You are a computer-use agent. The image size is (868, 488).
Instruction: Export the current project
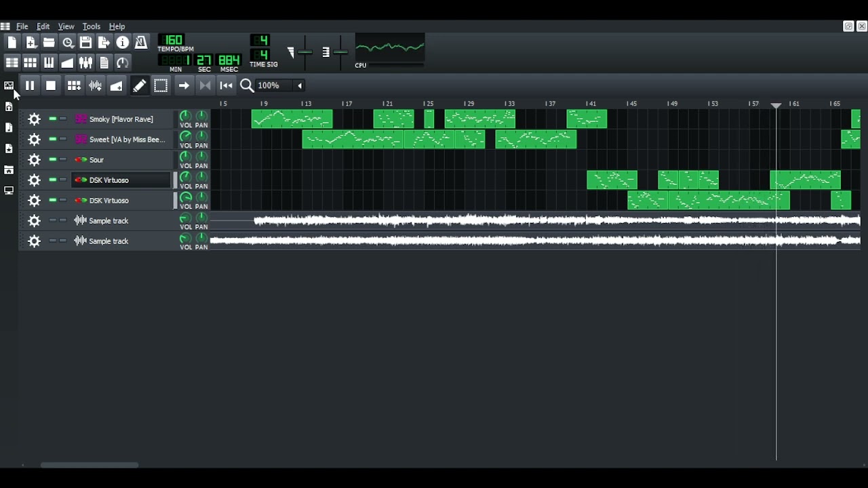pyautogui.click(x=104, y=43)
